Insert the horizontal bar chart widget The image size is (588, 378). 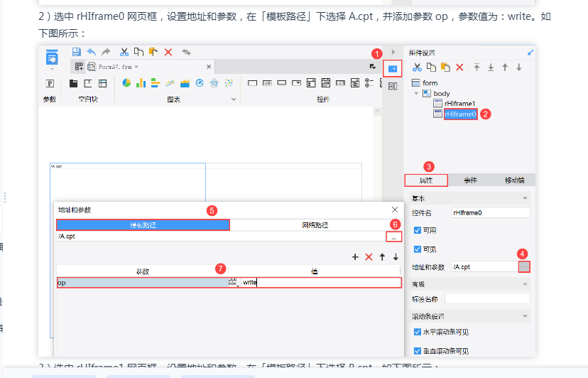(x=156, y=83)
